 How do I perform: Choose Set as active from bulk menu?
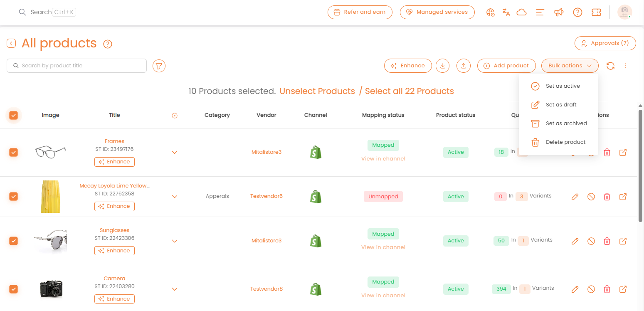[558, 86]
